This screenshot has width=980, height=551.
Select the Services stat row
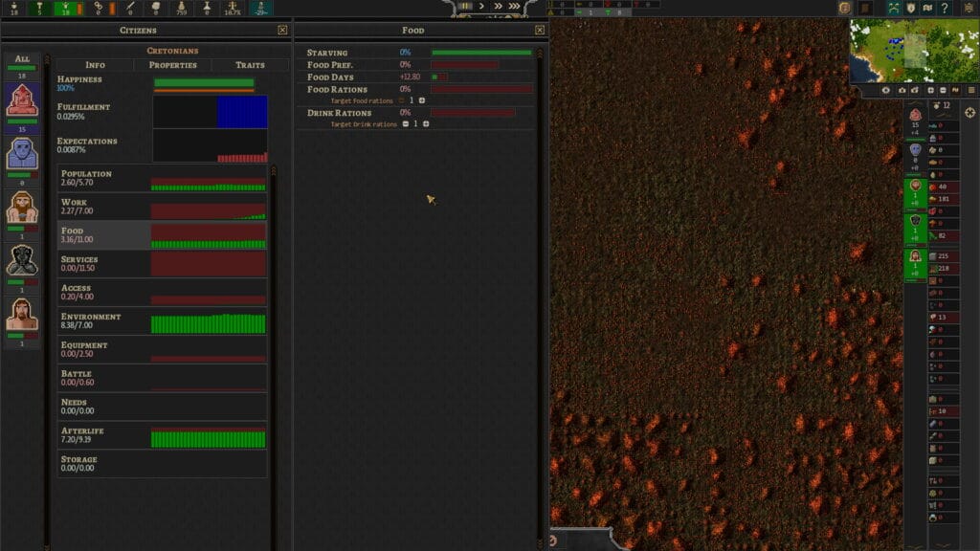tap(163, 264)
